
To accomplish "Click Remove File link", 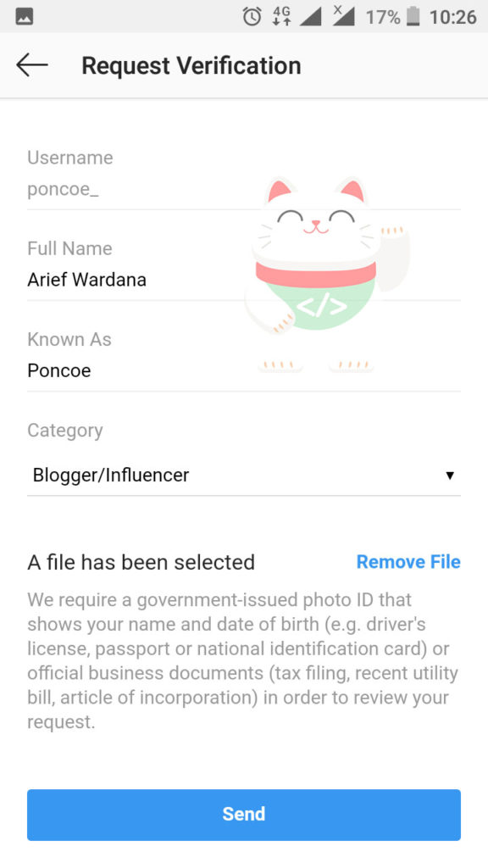I will click(x=408, y=562).
